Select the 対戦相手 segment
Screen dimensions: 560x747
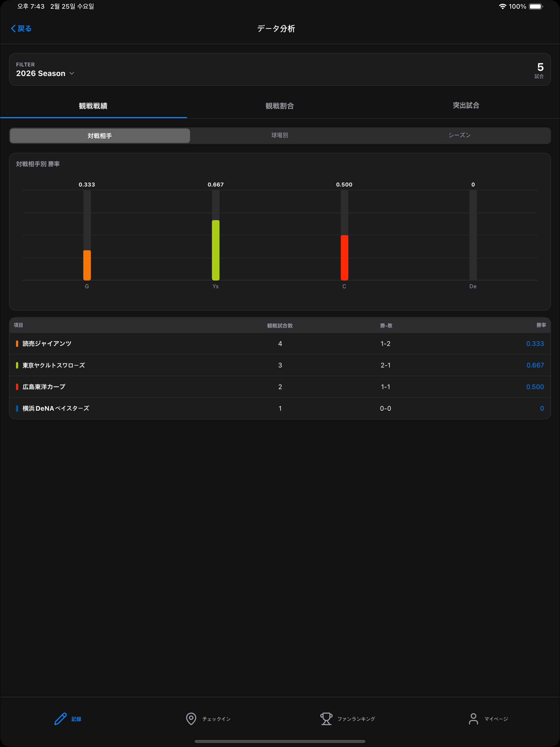pyautogui.click(x=100, y=136)
